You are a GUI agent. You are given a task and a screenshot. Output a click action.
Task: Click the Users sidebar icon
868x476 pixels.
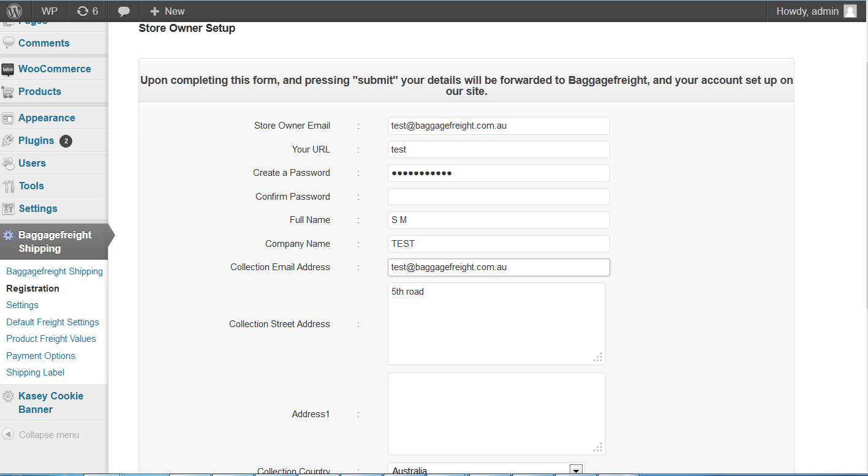click(9, 163)
